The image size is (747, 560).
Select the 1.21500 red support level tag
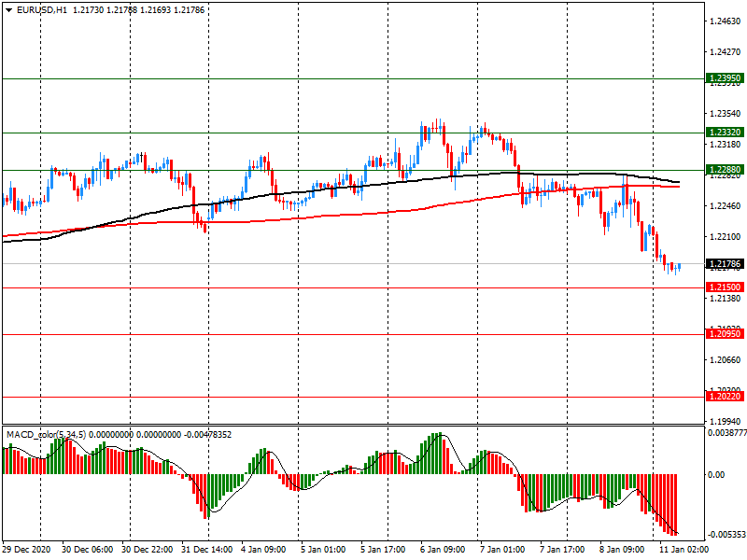724,287
